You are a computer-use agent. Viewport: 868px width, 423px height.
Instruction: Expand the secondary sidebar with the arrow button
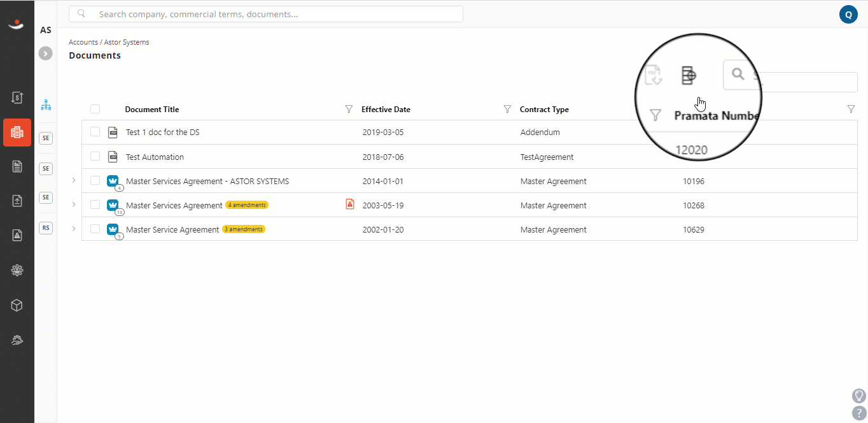(45, 54)
